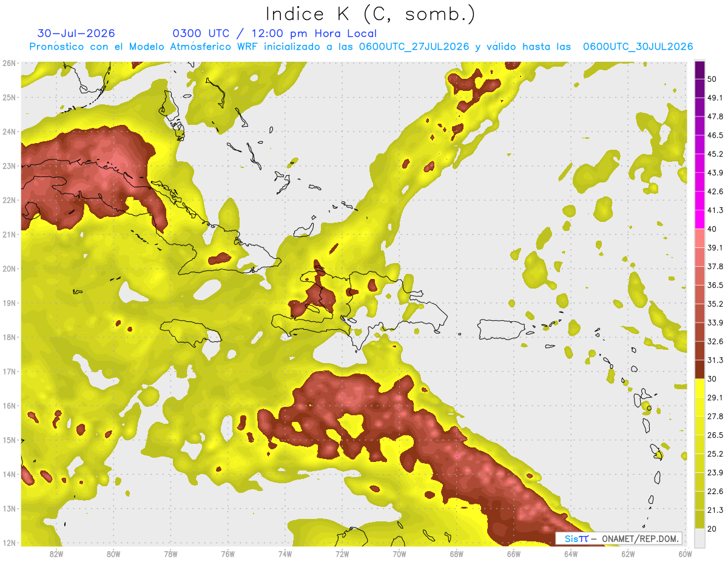The height and width of the screenshot is (562, 728).
Task: Select the "24N" latitude label
Action: 9,132
